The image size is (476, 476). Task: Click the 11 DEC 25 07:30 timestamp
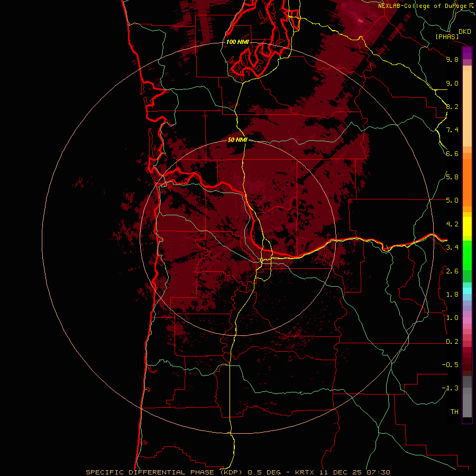354,472
